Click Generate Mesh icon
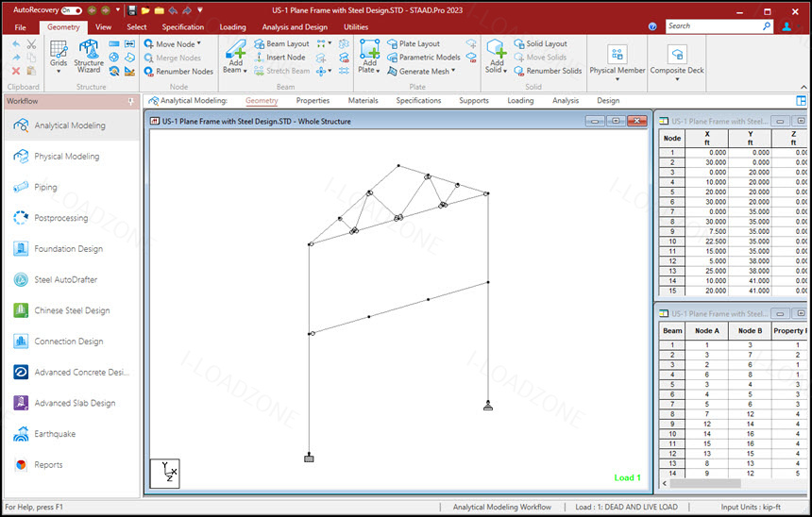 pos(392,72)
